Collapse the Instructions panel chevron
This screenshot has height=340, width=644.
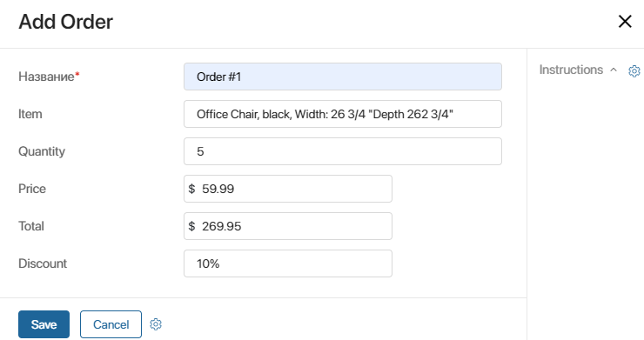[x=614, y=70]
